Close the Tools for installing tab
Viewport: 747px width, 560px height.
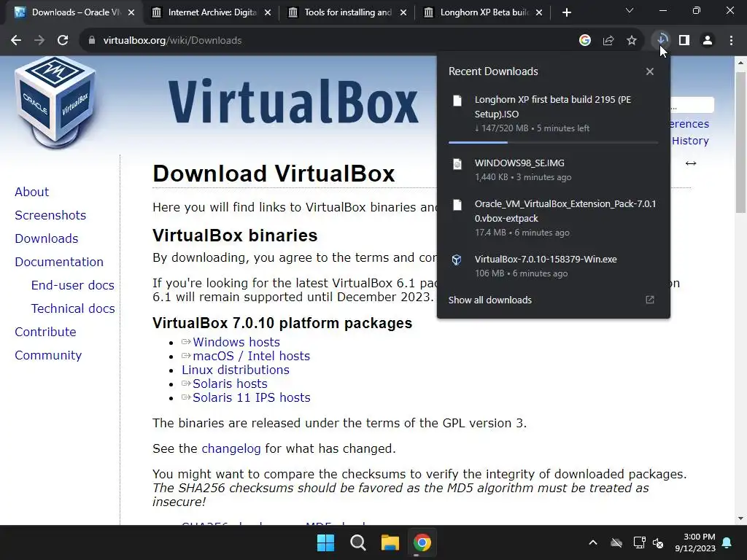[403, 13]
